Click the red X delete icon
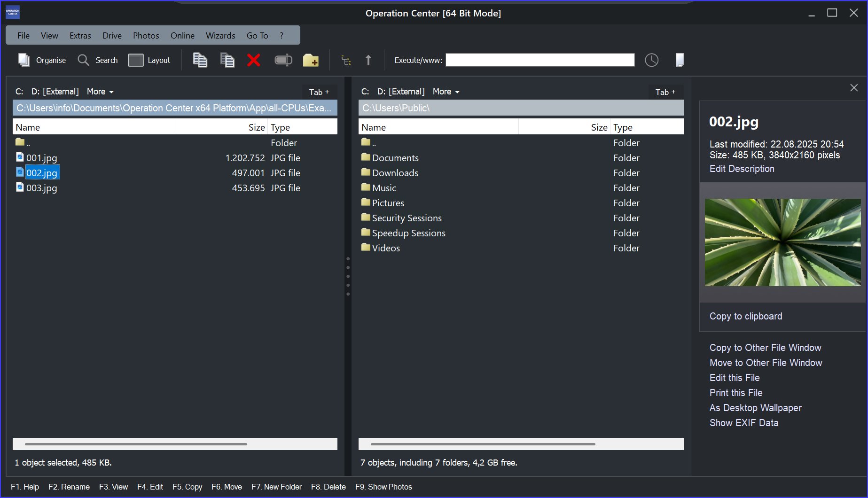The image size is (868, 498). coord(254,60)
